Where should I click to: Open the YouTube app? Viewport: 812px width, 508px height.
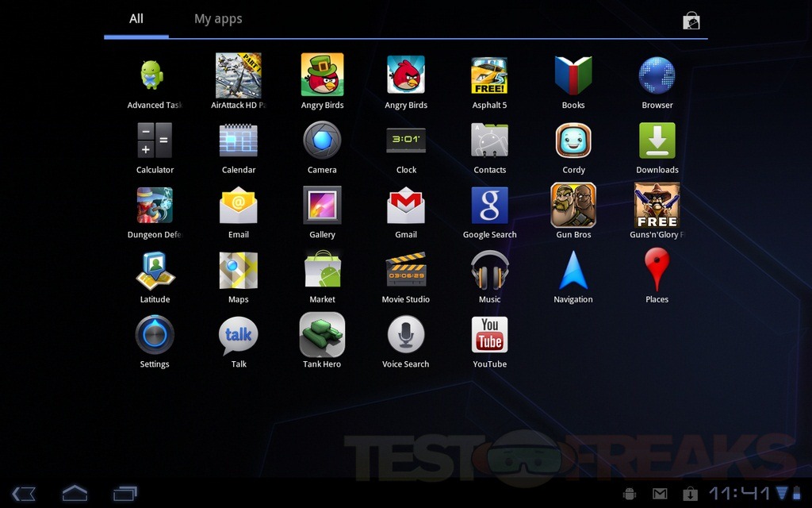pos(489,336)
